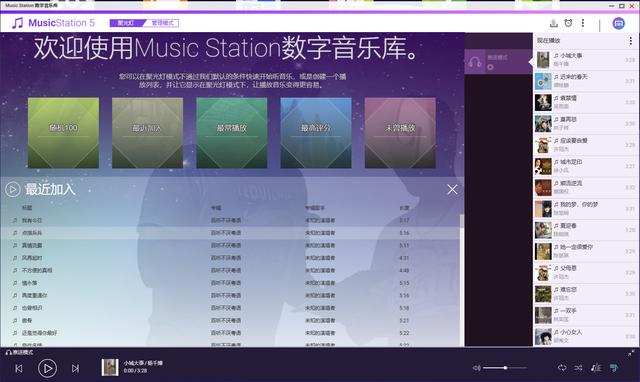Open the alarm clock icon in header

pos(568,23)
